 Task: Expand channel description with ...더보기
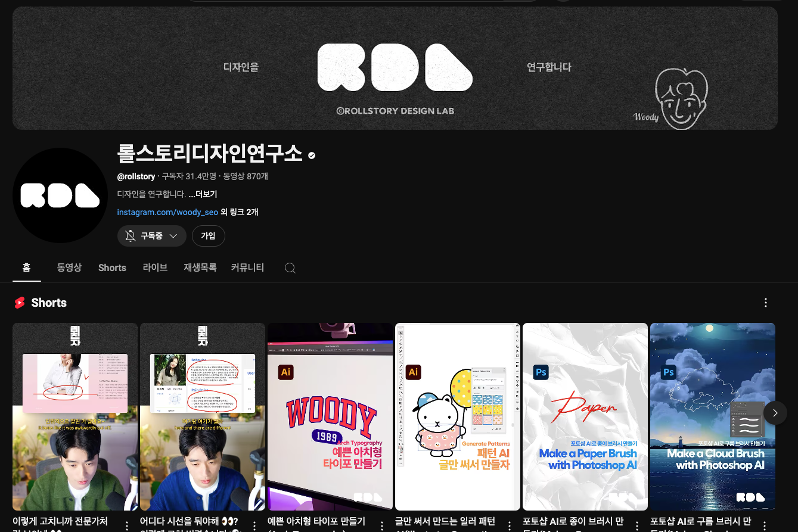click(203, 194)
